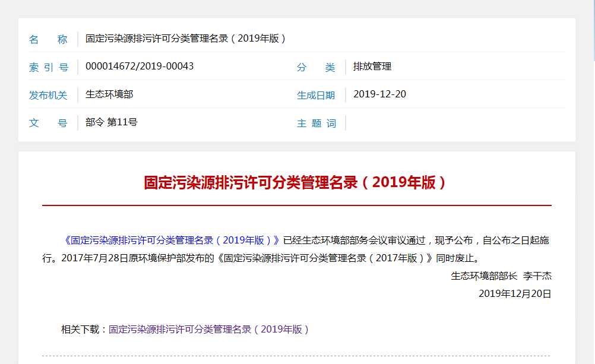Click the signature 生态环境部部长 李干杰

tap(501, 276)
